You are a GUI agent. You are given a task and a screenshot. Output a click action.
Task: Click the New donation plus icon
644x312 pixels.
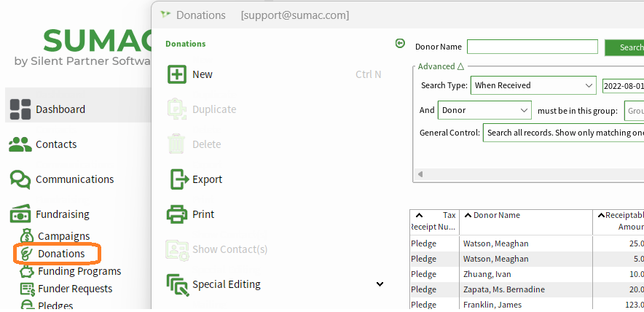[x=177, y=74]
